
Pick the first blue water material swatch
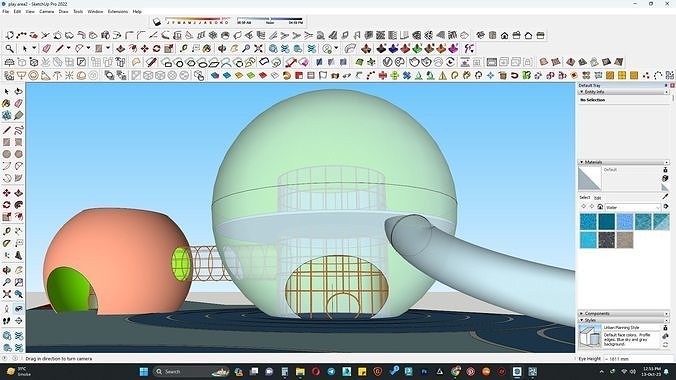588,222
